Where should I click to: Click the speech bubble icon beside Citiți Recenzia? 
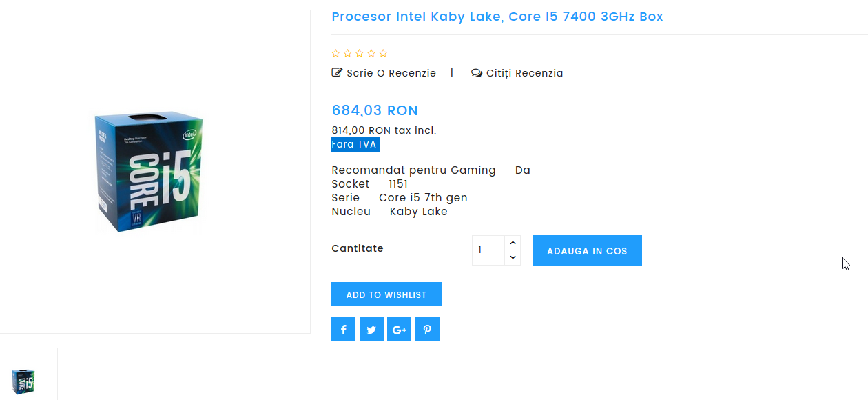[x=477, y=73]
